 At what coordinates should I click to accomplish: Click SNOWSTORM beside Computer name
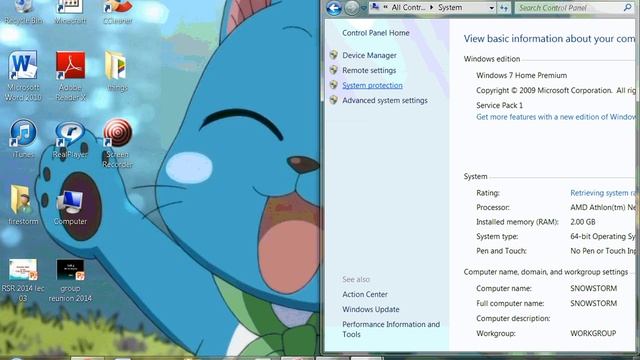tap(593, 288)
